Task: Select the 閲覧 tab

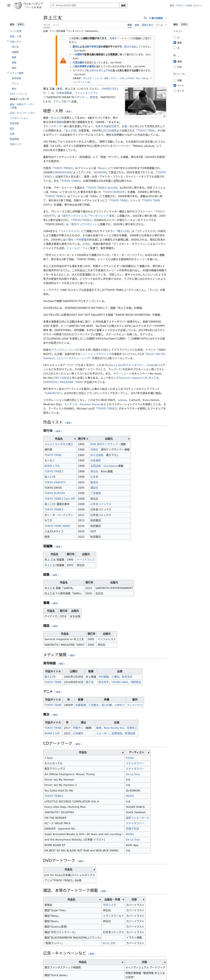Action: coord(130,25)
